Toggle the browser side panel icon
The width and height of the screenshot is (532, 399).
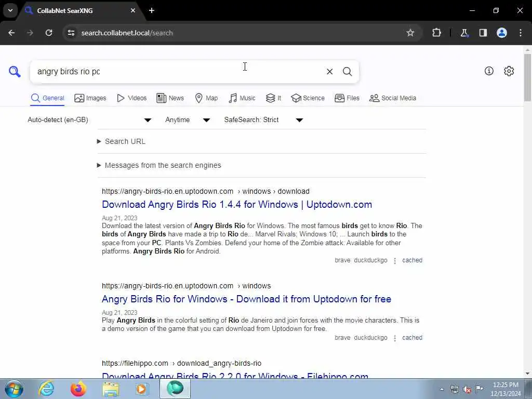[483, 33]
